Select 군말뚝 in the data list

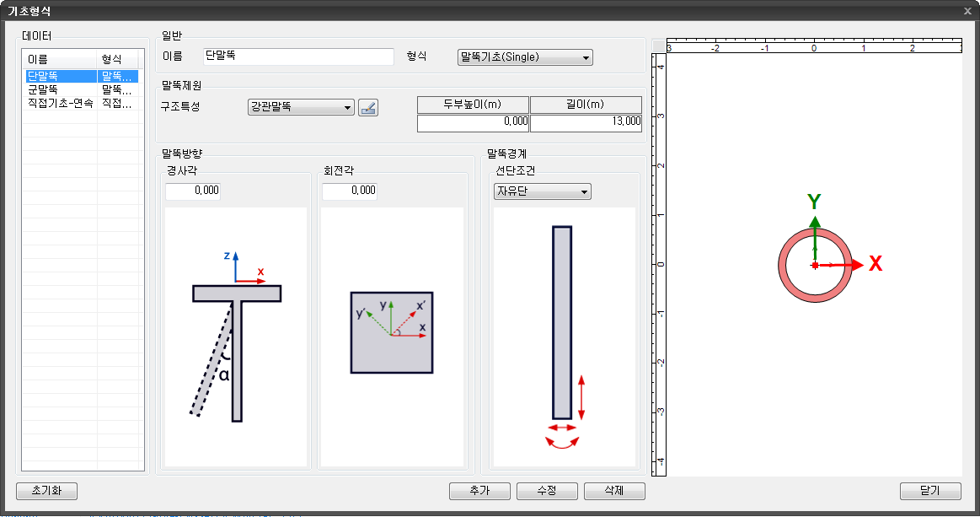click(x=42, y=89)
